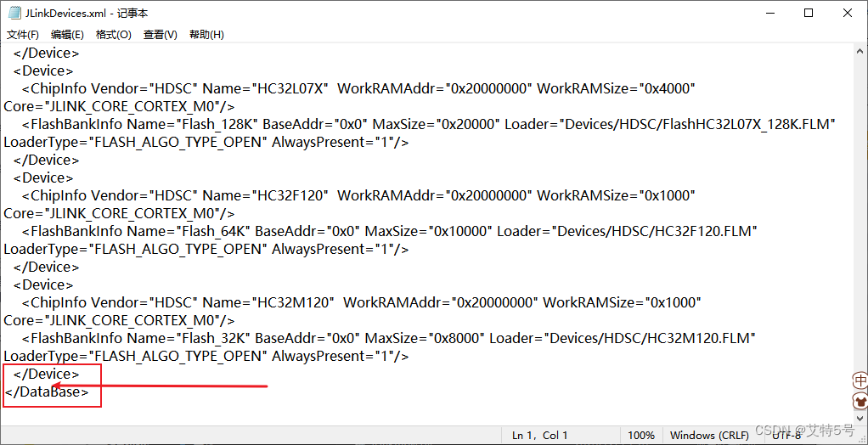Click the FlashBankInfo line for Flash_128K
The width and height of the screenshot is (868, 445).
(428, 124)
